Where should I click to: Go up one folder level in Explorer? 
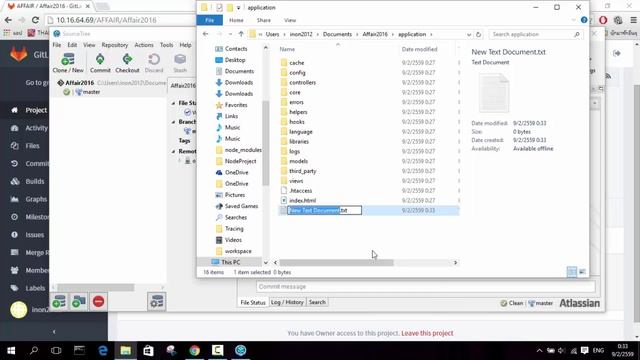coord(241,34)
